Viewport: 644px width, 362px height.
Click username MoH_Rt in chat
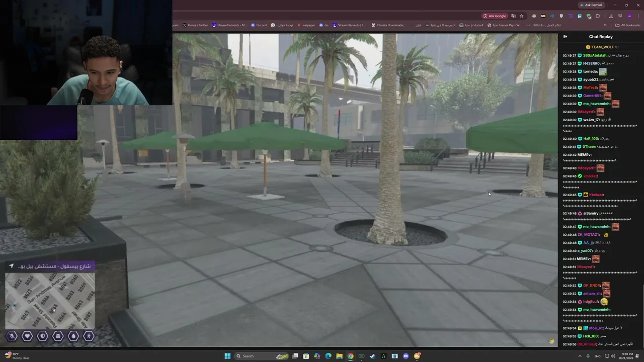[596, 328]
